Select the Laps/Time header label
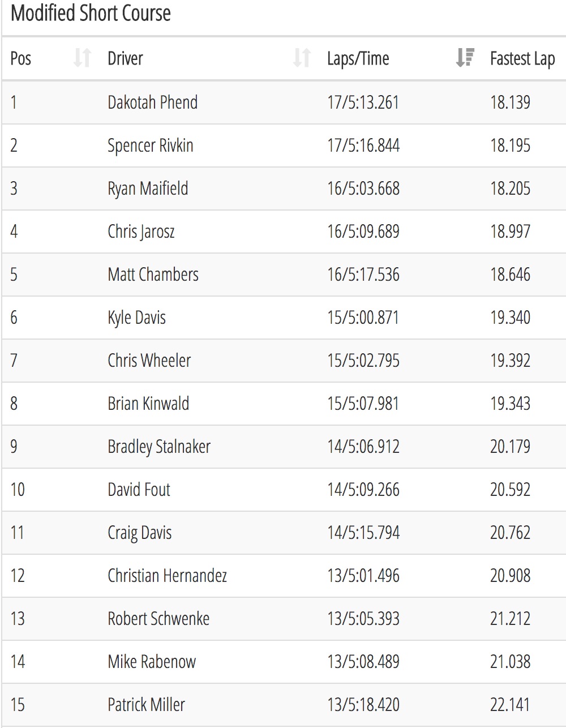Image resolution: width=566 pixels, height=728 pixels. [358, 58]
